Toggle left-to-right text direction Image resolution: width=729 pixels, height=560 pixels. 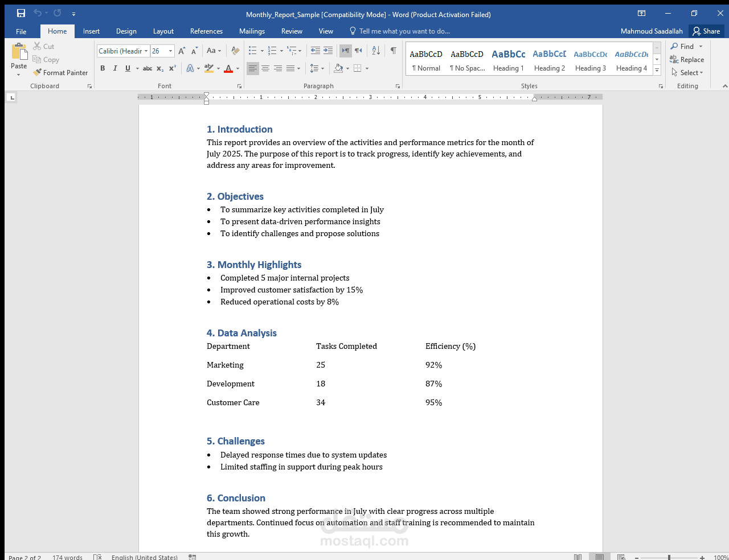(x=346, y=51)
